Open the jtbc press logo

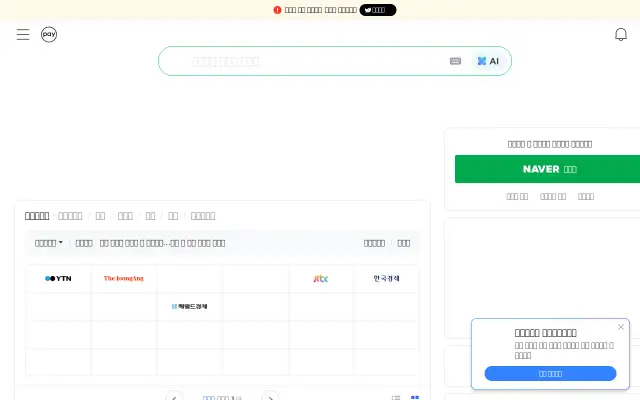click(321, 278)
